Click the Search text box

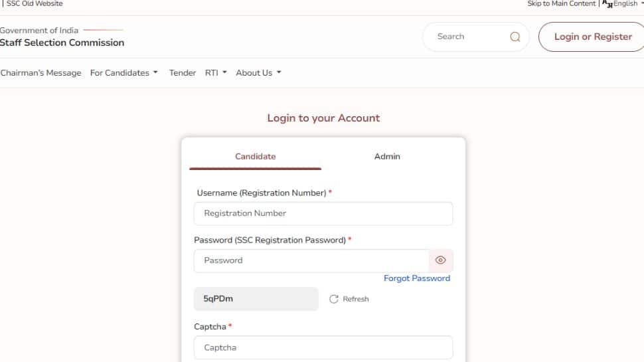468,37
